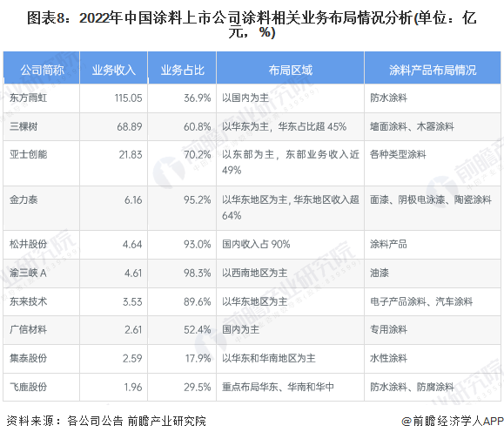Click the product text 油漆
Image resolution: width=504 pixels, height=439 pixels.
(380, 273)
